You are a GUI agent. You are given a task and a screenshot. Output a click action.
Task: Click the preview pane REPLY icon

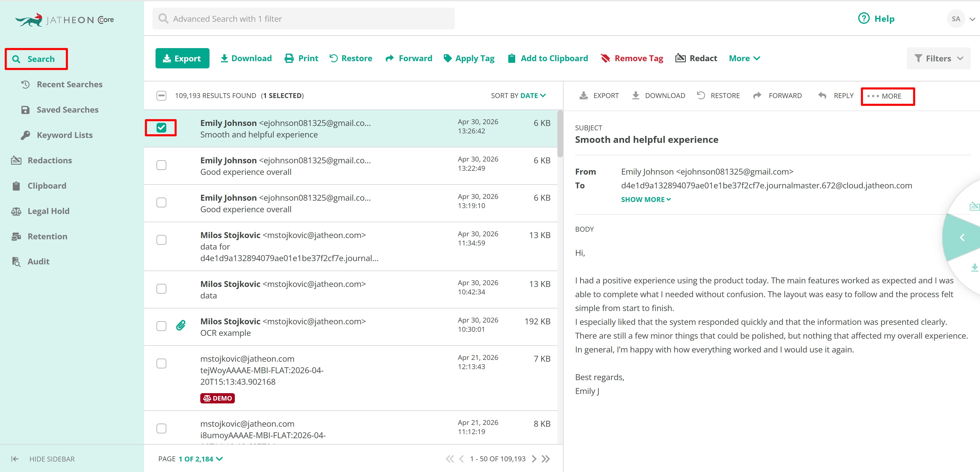point(822,95)
